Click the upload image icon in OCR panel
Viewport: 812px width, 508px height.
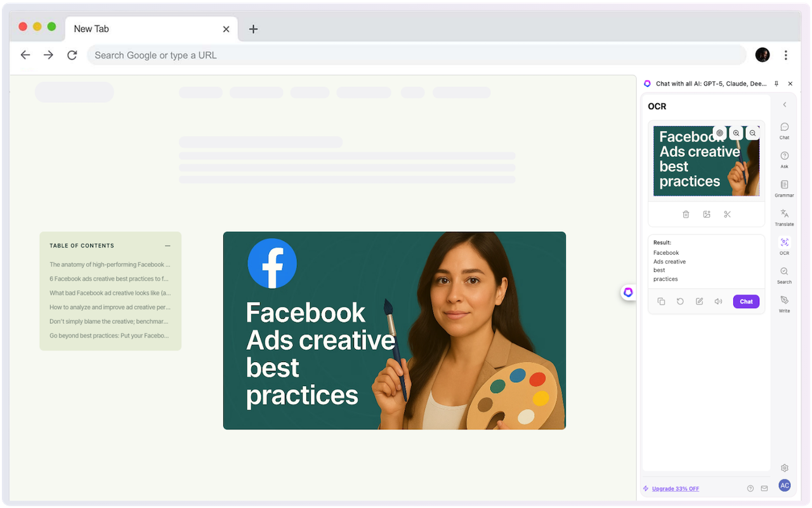coord(707,215)
